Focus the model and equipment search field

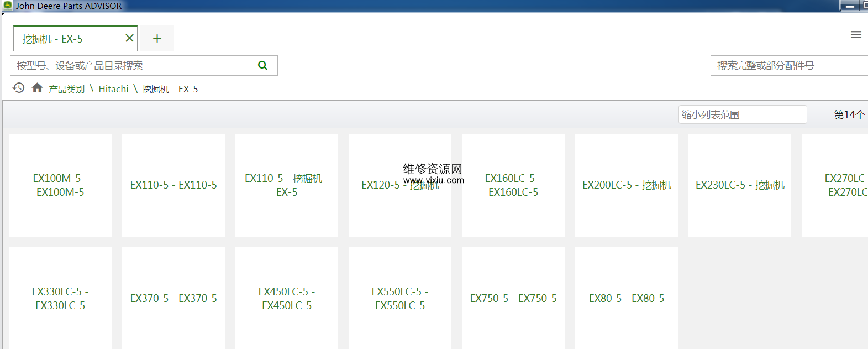click(133, 66)
